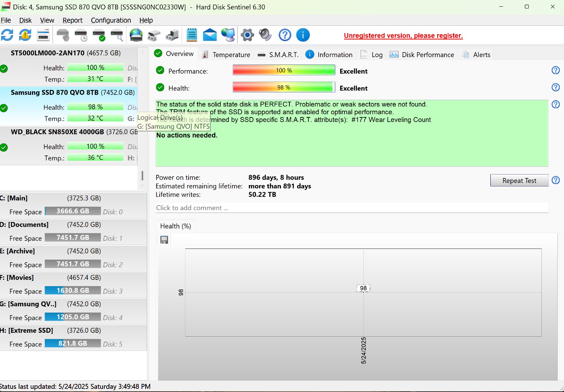Click the 98 % Health bar in Overview
Viewport: 564px width, 392px height.
284,87
